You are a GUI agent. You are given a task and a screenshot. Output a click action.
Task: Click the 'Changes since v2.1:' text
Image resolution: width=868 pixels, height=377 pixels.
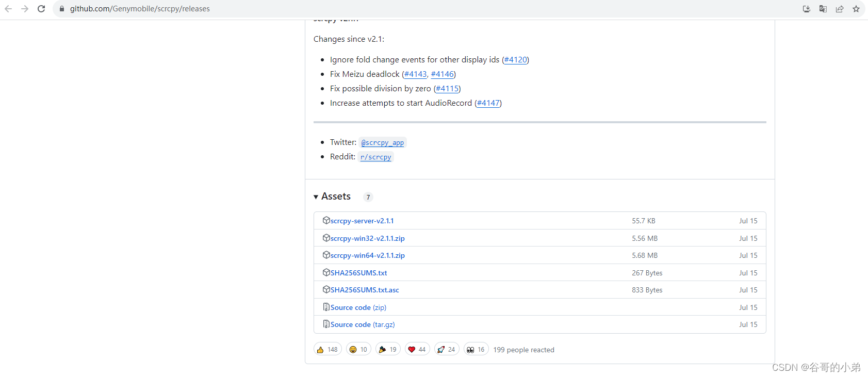pyautogui.click(x=349, y=39)
